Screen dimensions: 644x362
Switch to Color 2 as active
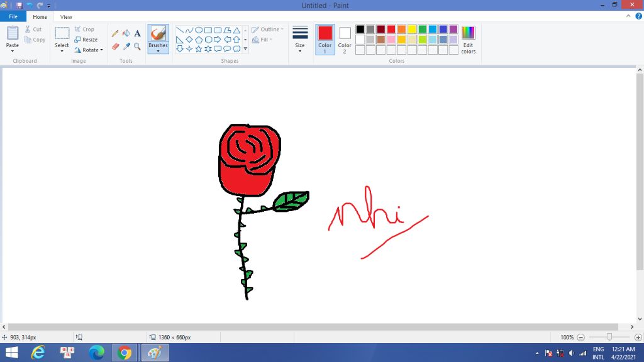(x=345, y=39)
